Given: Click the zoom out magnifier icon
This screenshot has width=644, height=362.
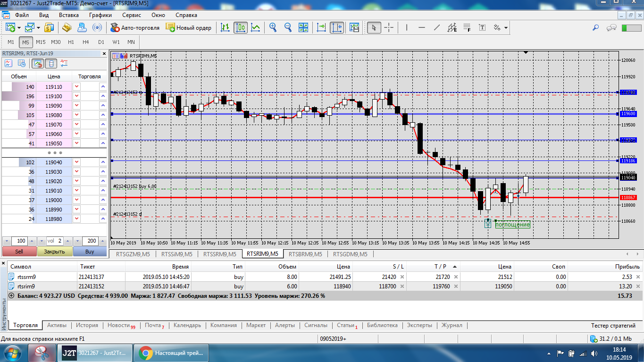Looking at the screenshot, I should tap(288, 27).
